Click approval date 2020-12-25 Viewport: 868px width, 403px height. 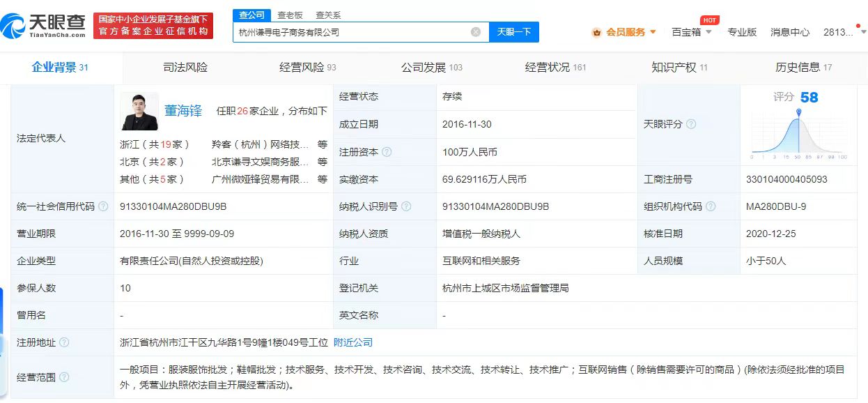pos(770,234)
